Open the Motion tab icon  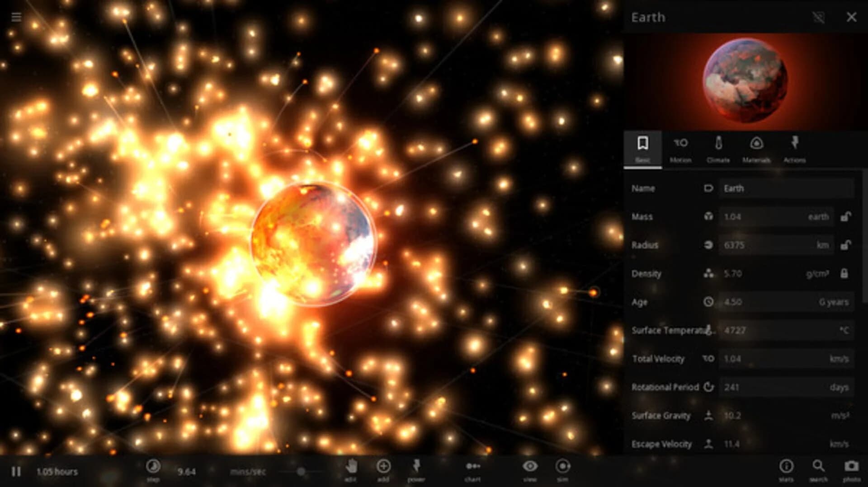pyautogui.click(x=681, y=145)
